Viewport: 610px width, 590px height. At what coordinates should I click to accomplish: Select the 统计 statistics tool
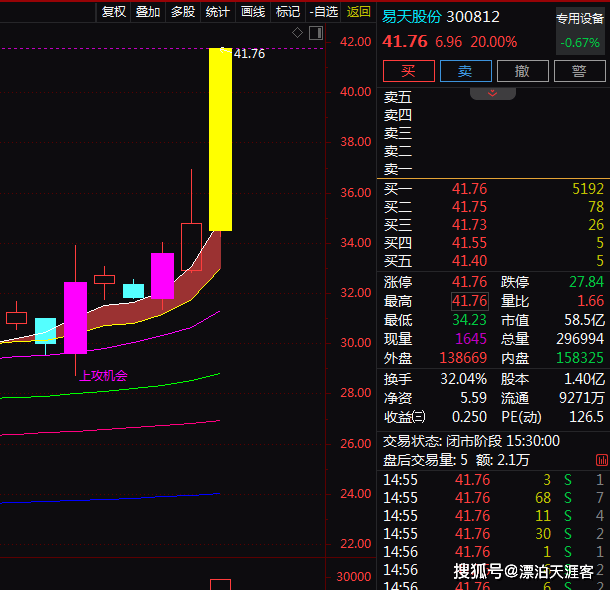[217, 11]
